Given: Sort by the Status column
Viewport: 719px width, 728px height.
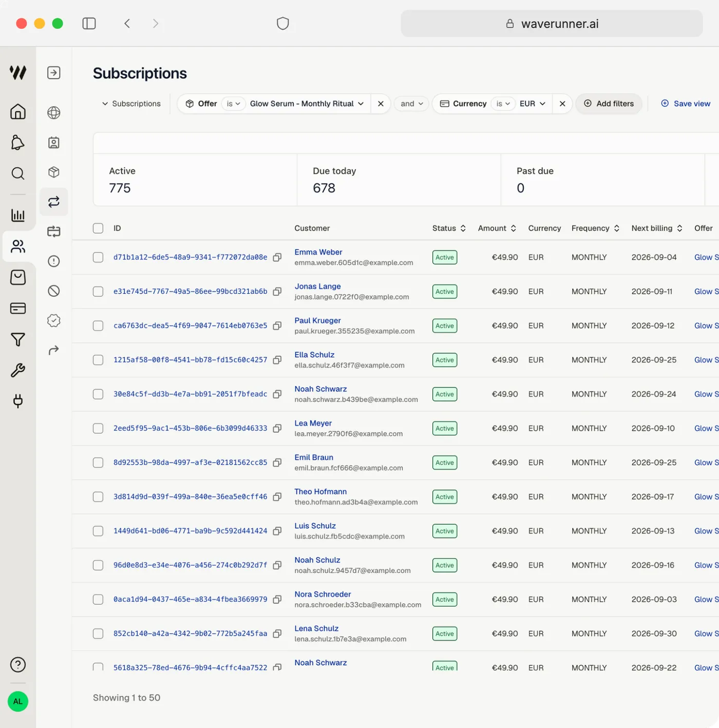Looking at the screenshot, I should point(449,228).
